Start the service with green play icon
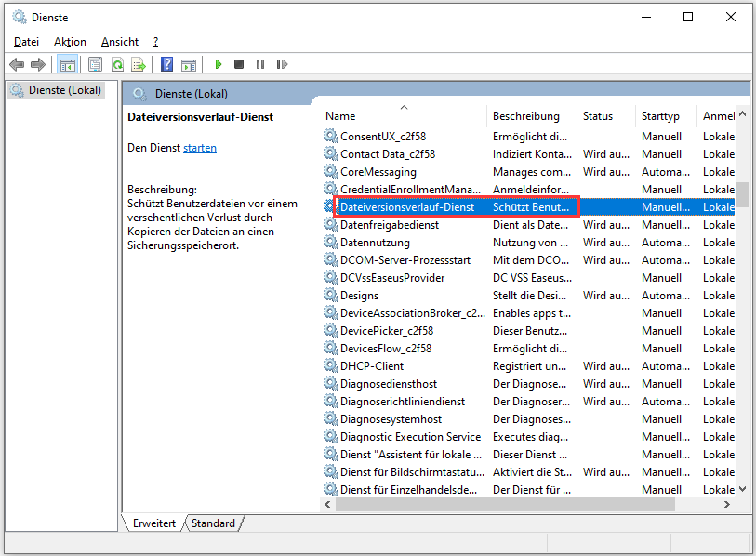The width and height of the screenshot is (756, 556). tap(219, 64)
